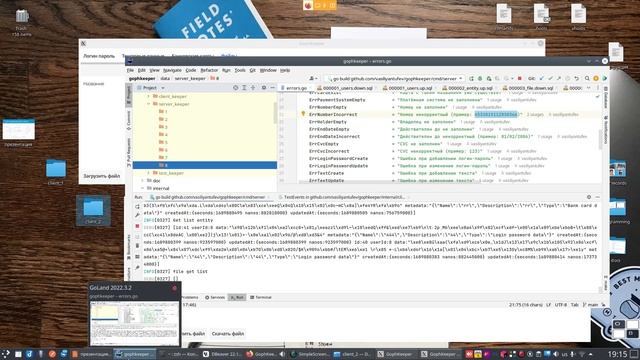Click the Search Everywhere magnifier icon
Screen dimensions: 640x360
tap(587, 78)
